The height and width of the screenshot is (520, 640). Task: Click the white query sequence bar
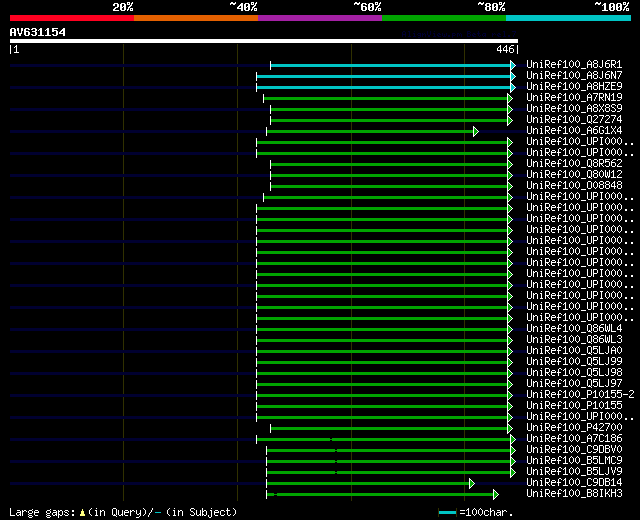coord(264,41)
